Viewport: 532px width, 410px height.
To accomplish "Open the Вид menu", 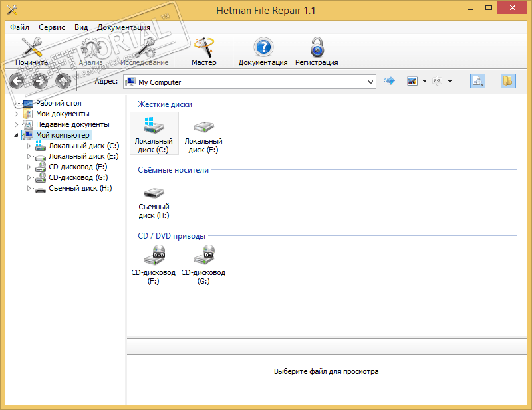I will coord(81,27).
